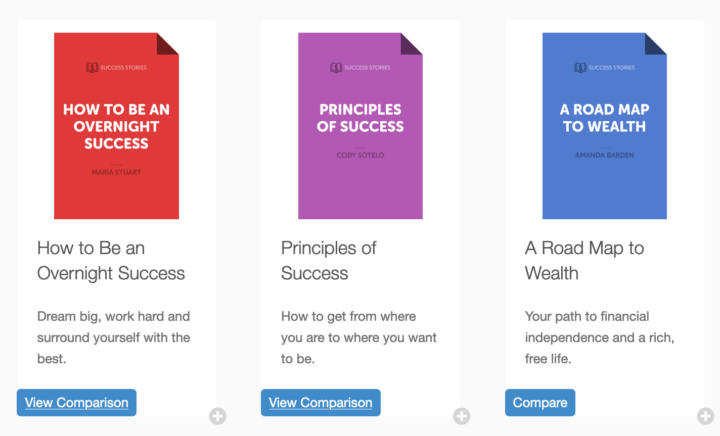Click author name Amanda Barden on blue cover

(x=604, y=155)
